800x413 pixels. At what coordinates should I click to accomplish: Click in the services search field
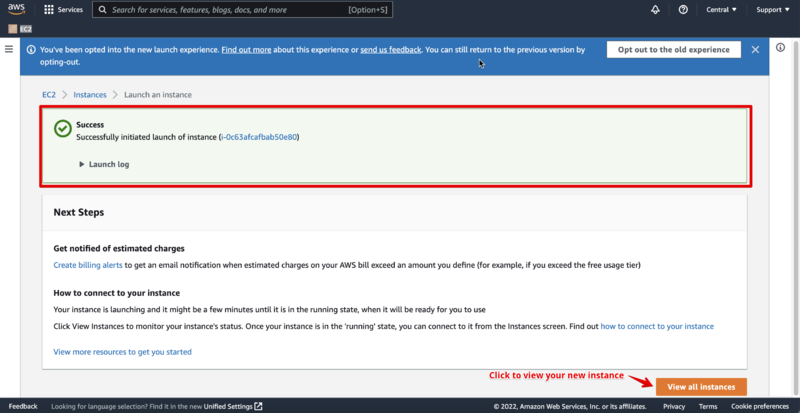tap(242, 10)
